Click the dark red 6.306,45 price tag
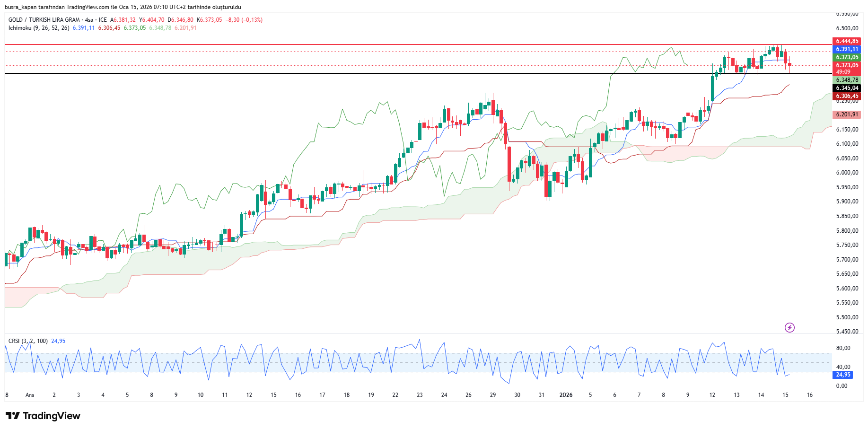Viewport: 868px width, 430px height. pyautogui.click(x=846, y=96)
